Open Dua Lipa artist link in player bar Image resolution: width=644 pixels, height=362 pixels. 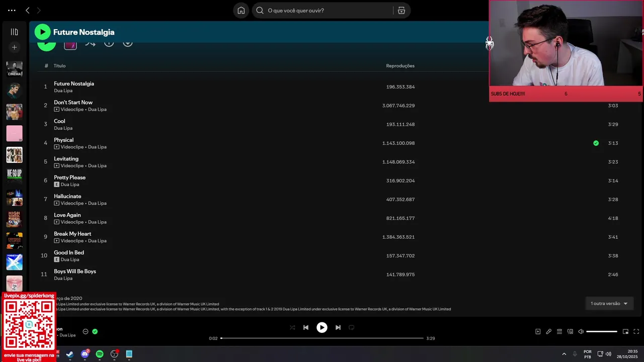pos(67,335)
